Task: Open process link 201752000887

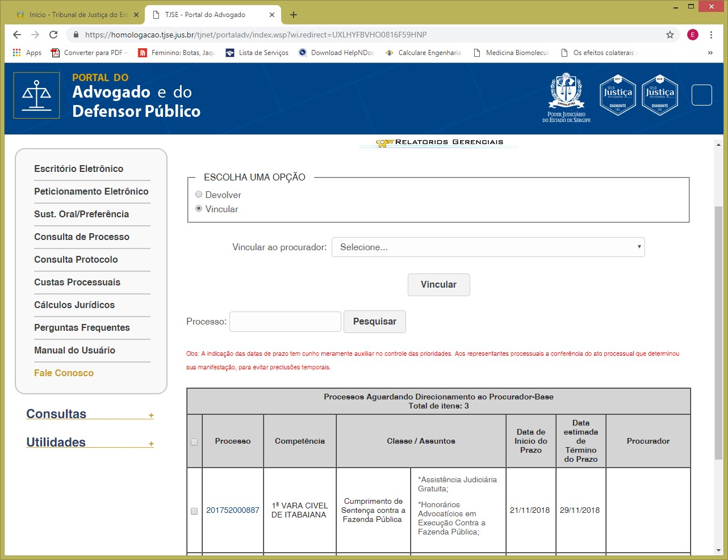Action: 233,510
